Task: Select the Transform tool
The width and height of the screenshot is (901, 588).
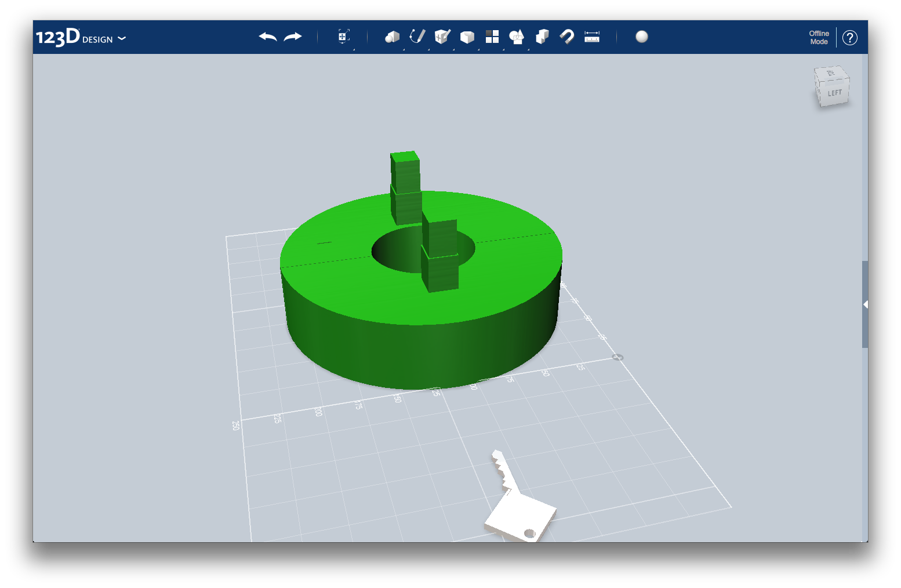Action: (343, 37)
